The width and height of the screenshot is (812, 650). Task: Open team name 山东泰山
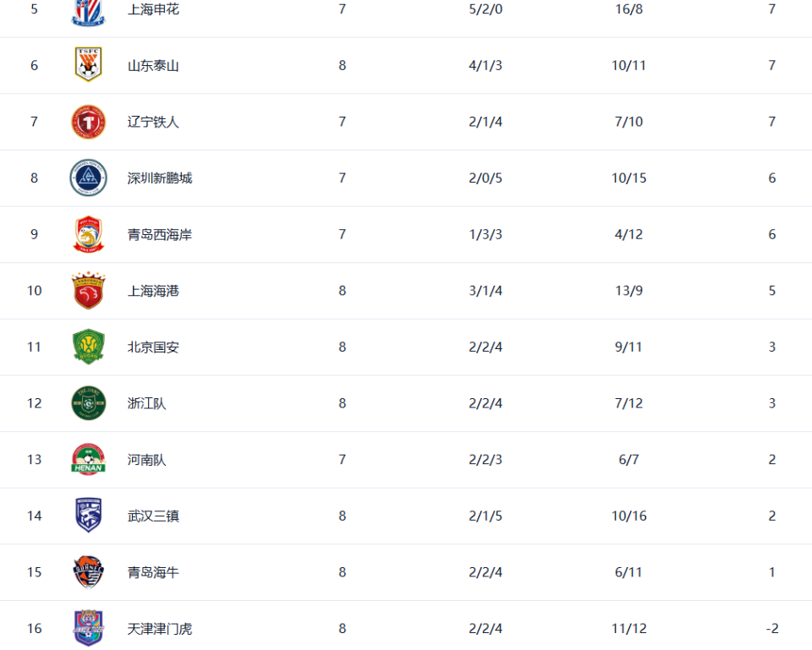tap(153, 66)
